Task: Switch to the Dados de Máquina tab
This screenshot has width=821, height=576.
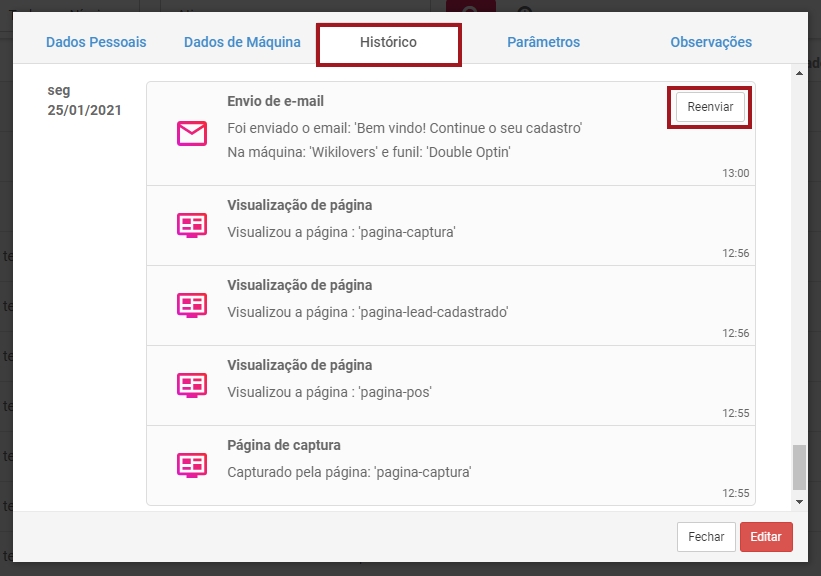Action: (x=242, y=42)
